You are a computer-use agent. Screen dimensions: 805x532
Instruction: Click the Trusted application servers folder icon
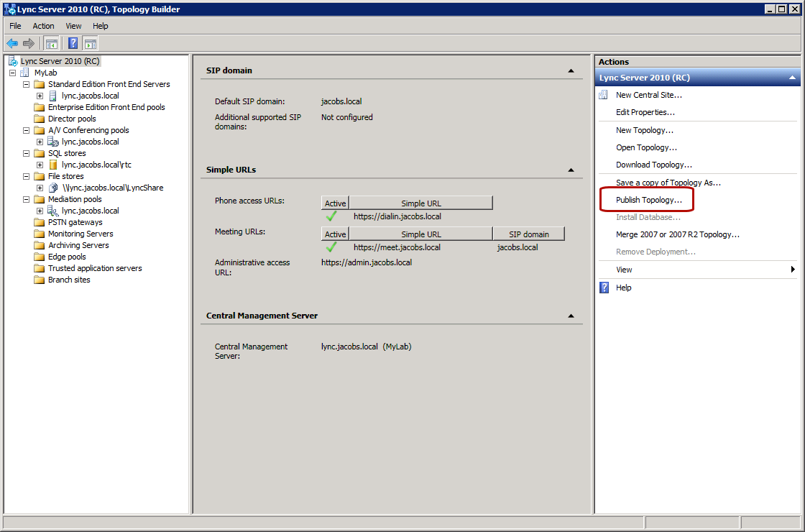pyautogui.click(x=40, y=268)
